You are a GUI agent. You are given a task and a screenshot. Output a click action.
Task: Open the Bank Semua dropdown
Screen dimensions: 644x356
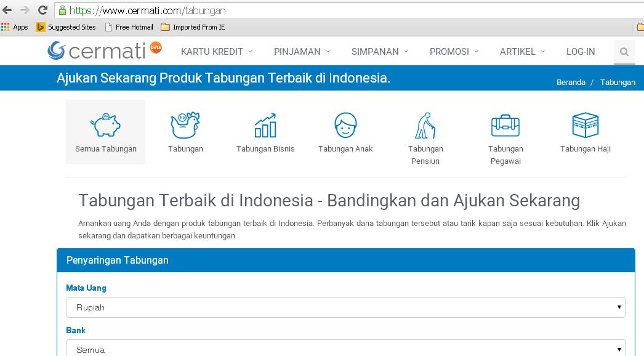pos(345,350)
